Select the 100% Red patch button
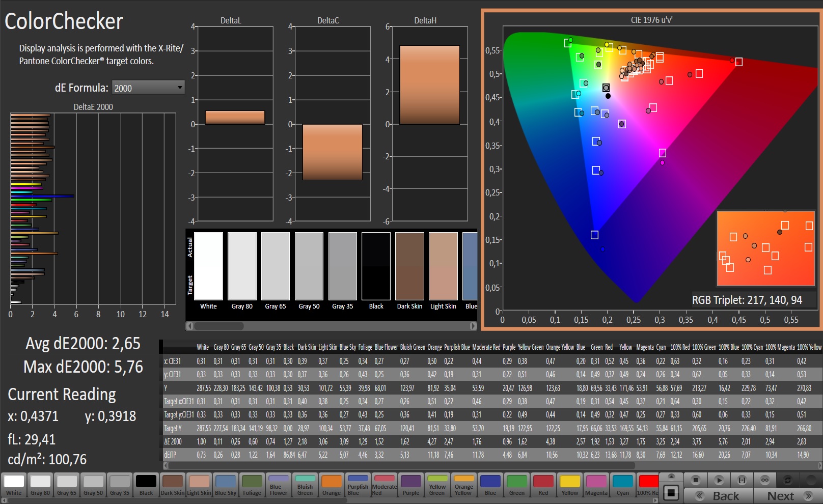 [647, 485]
